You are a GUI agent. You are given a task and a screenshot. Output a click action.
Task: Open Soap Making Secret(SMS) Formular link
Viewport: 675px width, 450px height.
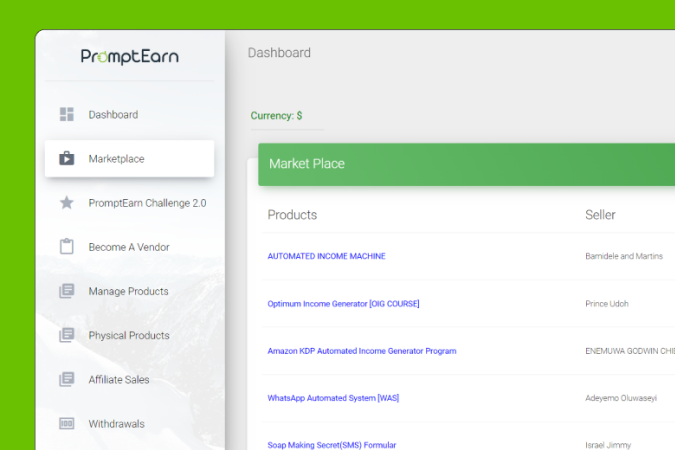pos(332,444)
